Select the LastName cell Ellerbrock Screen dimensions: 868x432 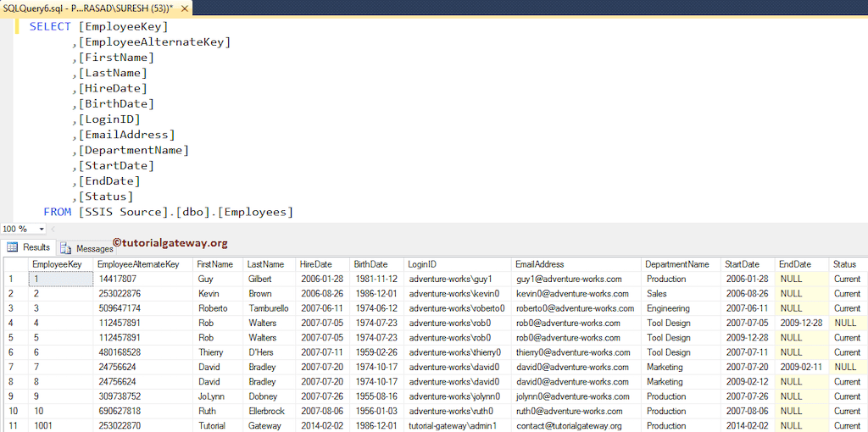pos(269,411)
